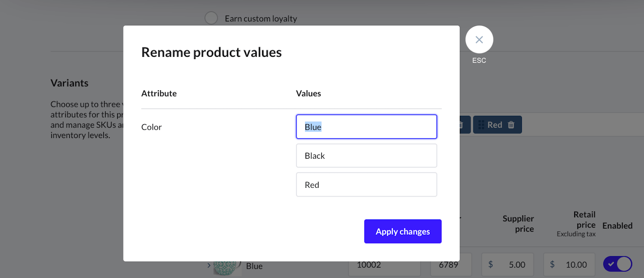
Task: Click the Red variant tag label
Action: (x=495, y=125)
